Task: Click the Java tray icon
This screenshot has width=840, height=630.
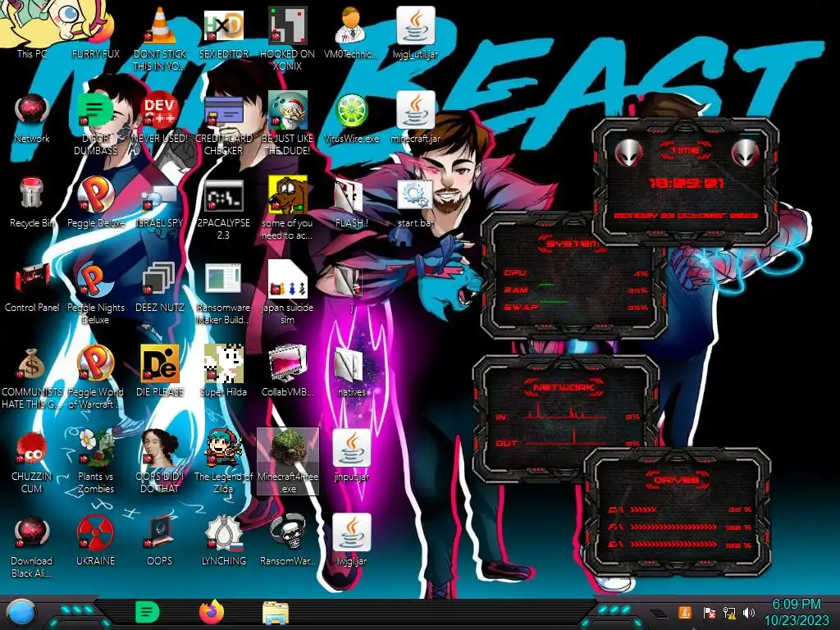Action: tap(684, 612)
